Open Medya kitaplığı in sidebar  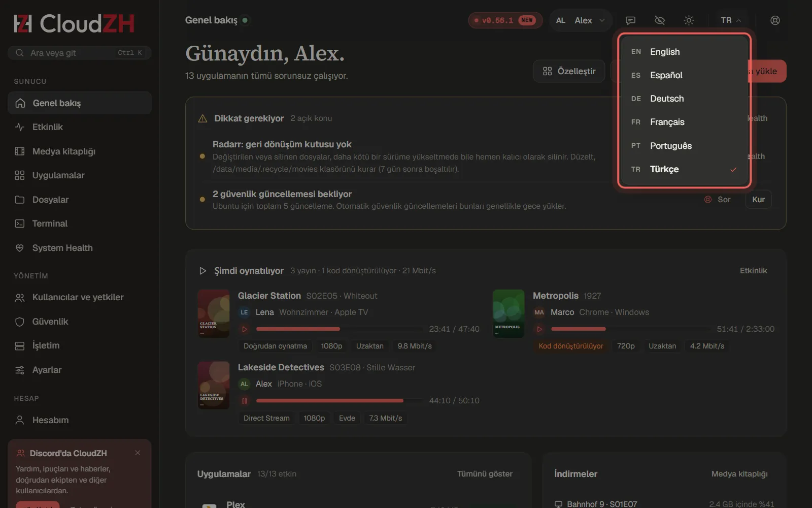point(80,151)
